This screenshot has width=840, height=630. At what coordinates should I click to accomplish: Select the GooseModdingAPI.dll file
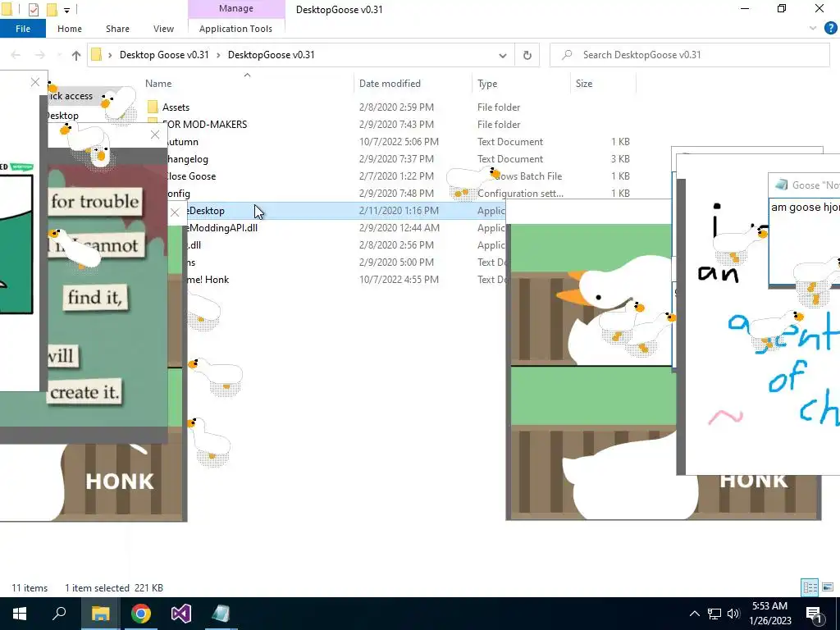[x=222, y=228]
